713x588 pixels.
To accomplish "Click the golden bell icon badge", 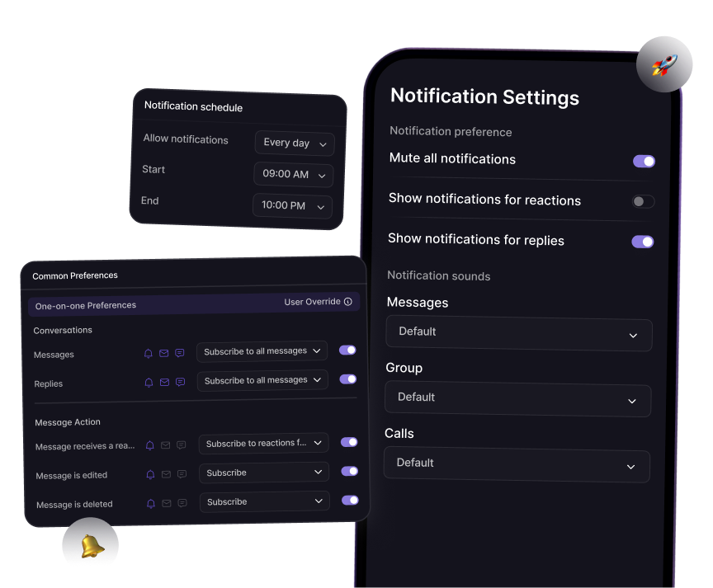I will 91,545.
